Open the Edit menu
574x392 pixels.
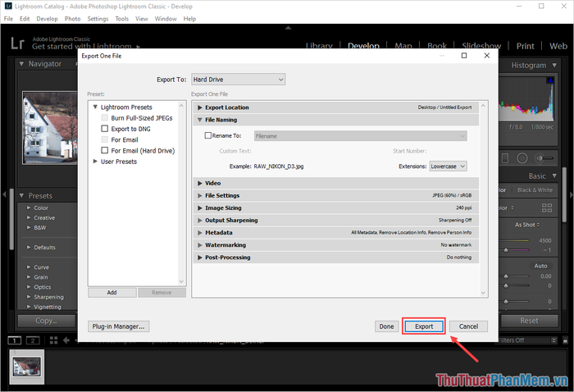(x=25, y=19)
